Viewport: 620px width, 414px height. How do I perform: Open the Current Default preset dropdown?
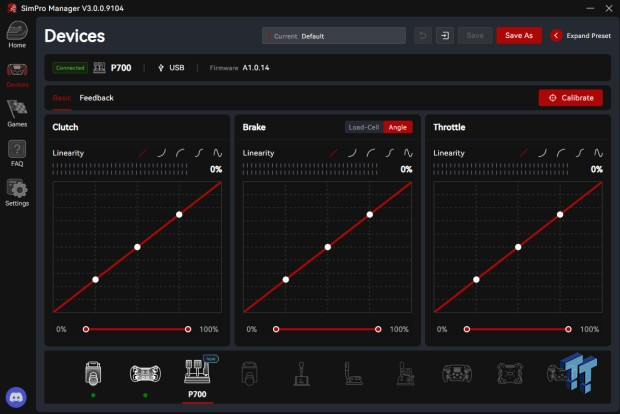pyautogui.click(x=334, y=36)
